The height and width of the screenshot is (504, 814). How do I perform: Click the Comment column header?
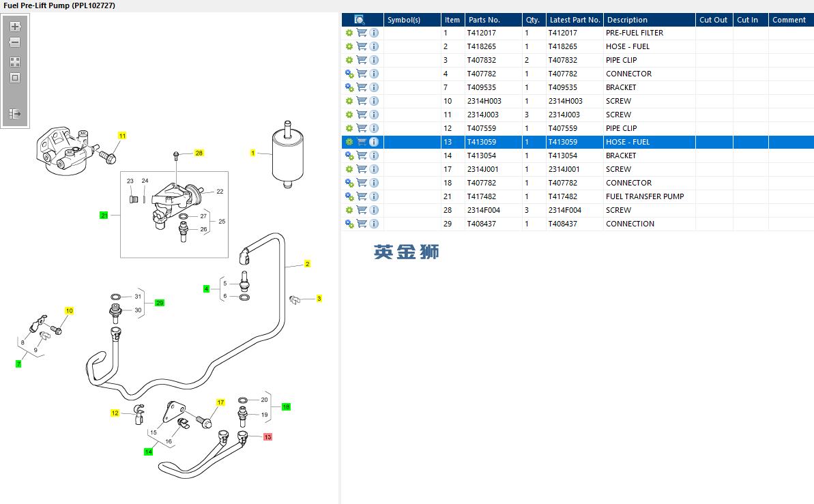(791, 20)
